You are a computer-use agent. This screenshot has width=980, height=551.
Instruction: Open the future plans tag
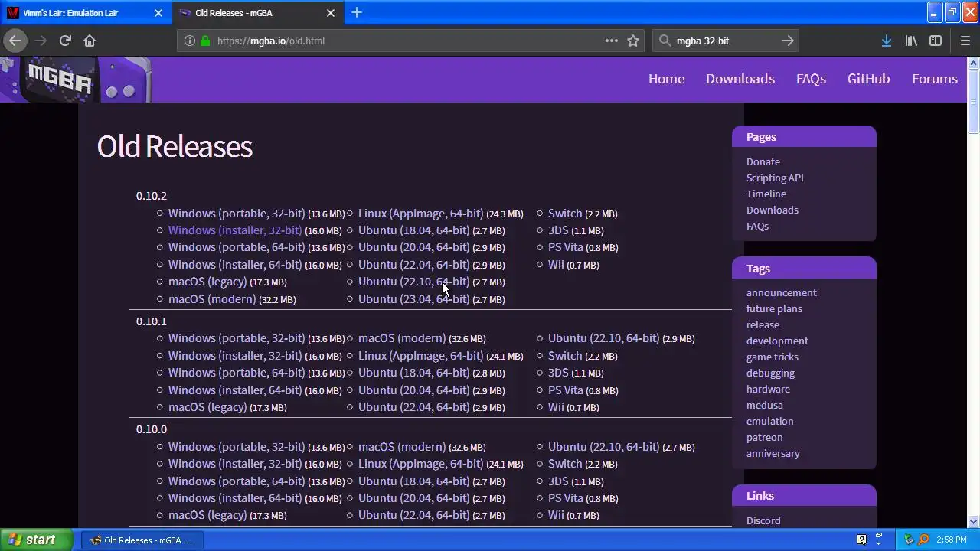pyautogui.click(x=774, y=308)
